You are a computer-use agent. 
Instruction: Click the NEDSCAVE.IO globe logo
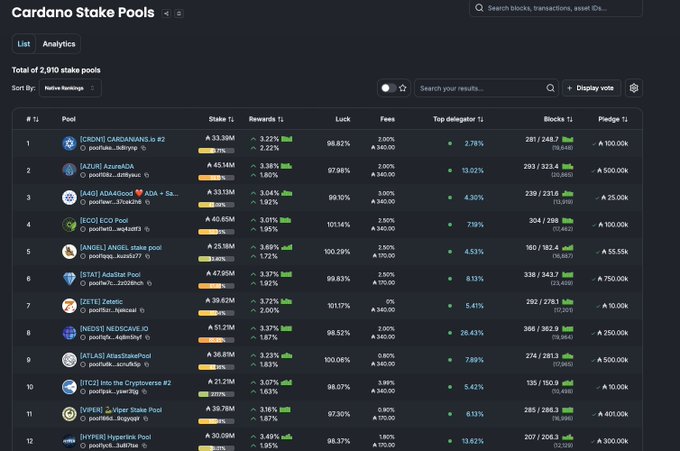pos(69,333)
